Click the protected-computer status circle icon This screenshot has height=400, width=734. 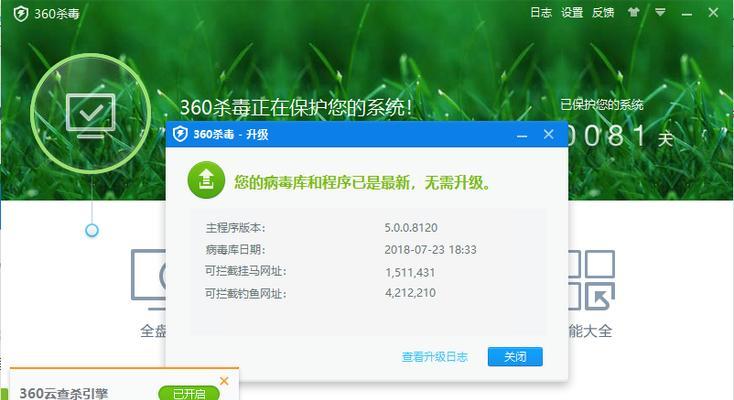click(x=91, y=114)
